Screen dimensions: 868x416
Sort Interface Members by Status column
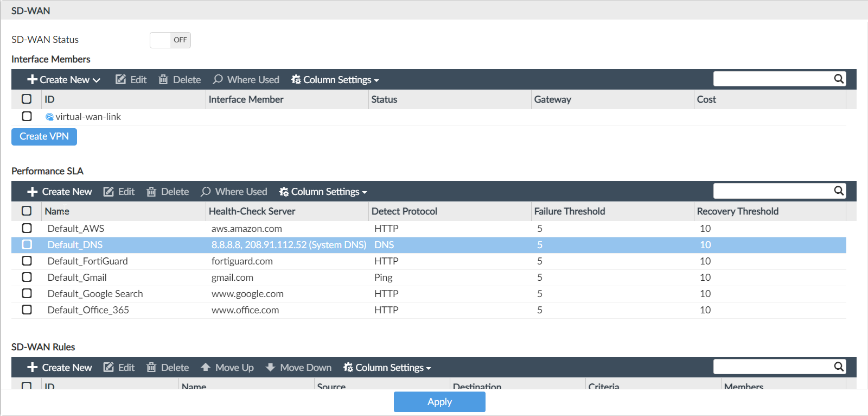click(x=384, y=99)
